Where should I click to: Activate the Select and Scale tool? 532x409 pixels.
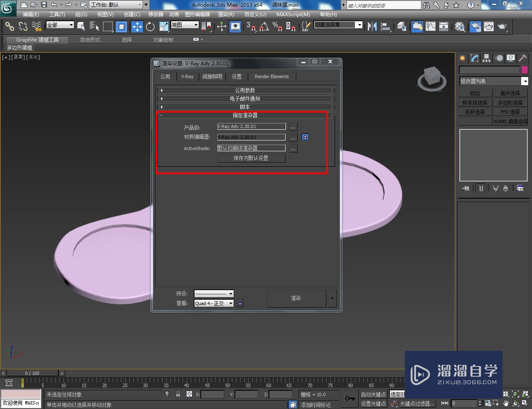coord(163,27)
